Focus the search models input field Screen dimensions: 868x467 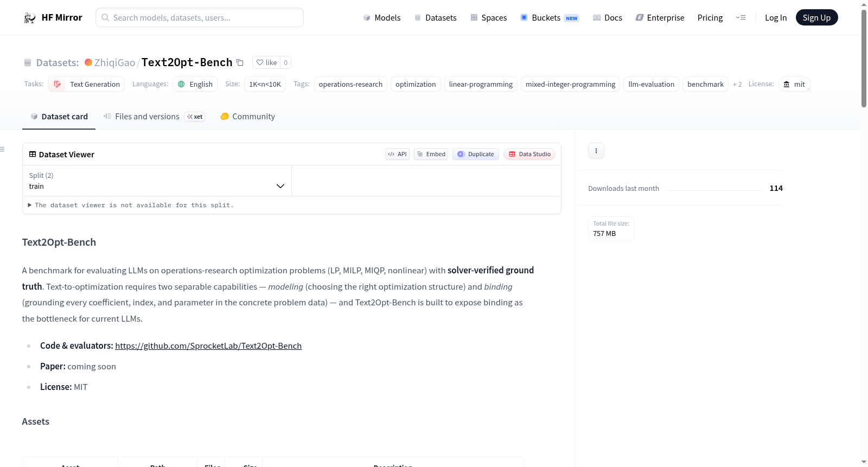click(x=200, y=17)
